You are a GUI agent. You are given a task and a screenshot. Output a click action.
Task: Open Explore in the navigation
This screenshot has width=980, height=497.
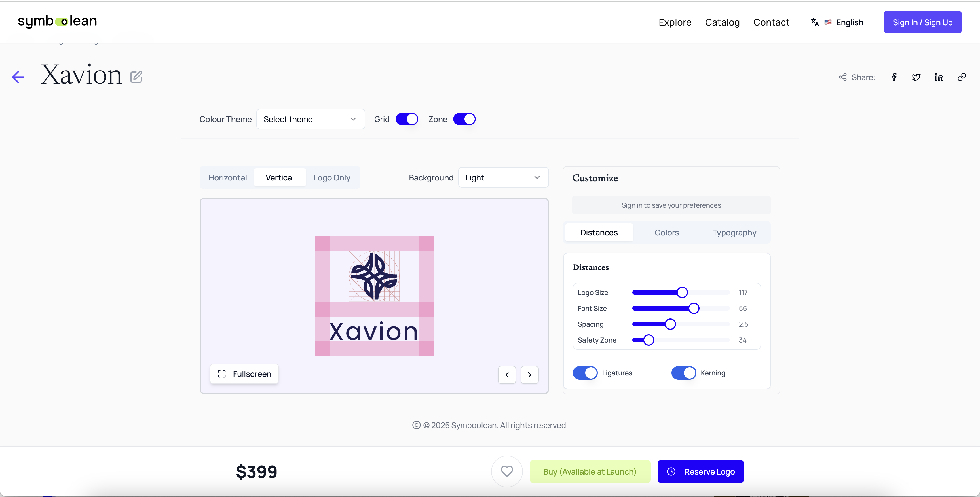coord(675,22)
